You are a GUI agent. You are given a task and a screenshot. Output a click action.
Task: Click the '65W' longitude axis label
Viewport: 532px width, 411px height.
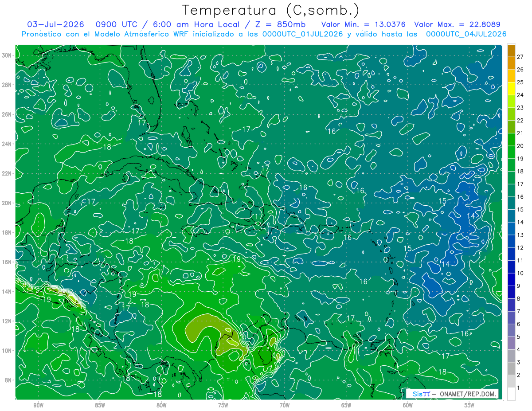point(346,405)
